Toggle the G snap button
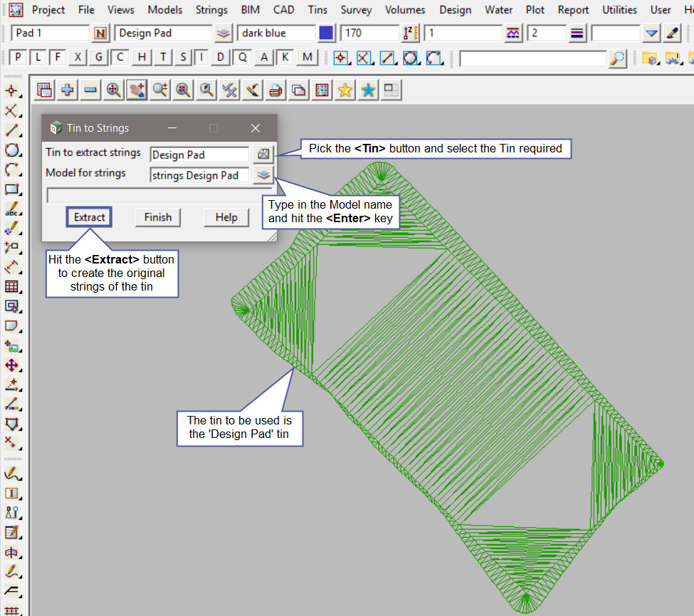The image size is (694, 616). (x=99, y=58)
